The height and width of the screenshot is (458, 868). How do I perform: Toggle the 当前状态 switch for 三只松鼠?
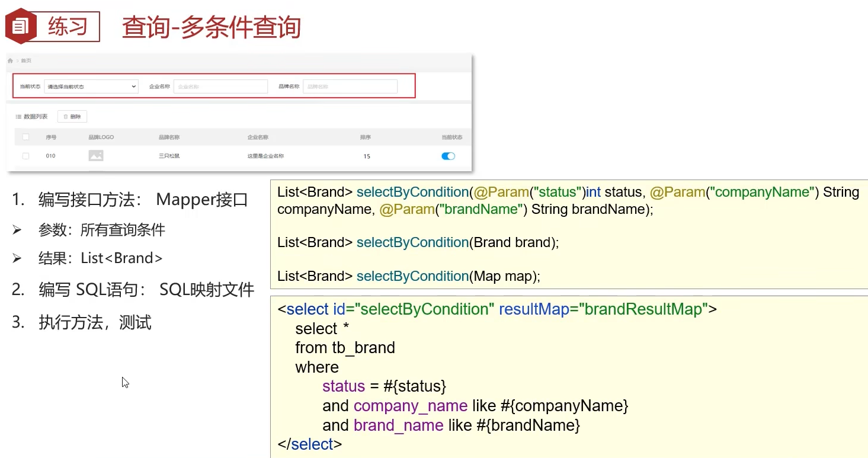click(448, 156)
